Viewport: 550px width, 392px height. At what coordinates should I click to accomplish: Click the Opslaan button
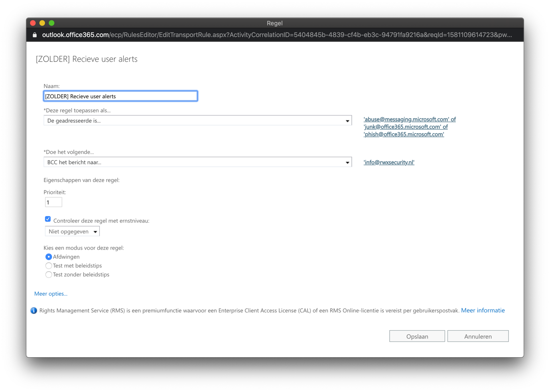417,336
